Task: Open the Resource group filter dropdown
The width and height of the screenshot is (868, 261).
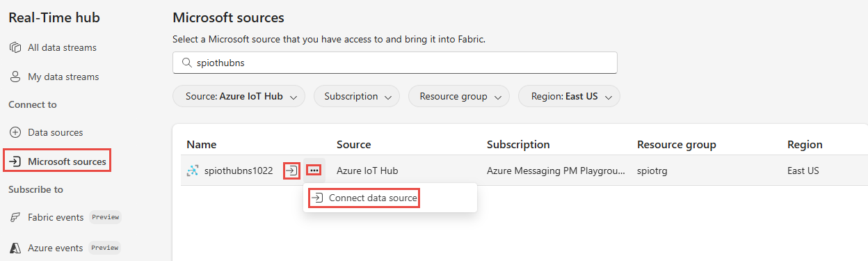Action: tap(459, 97)
